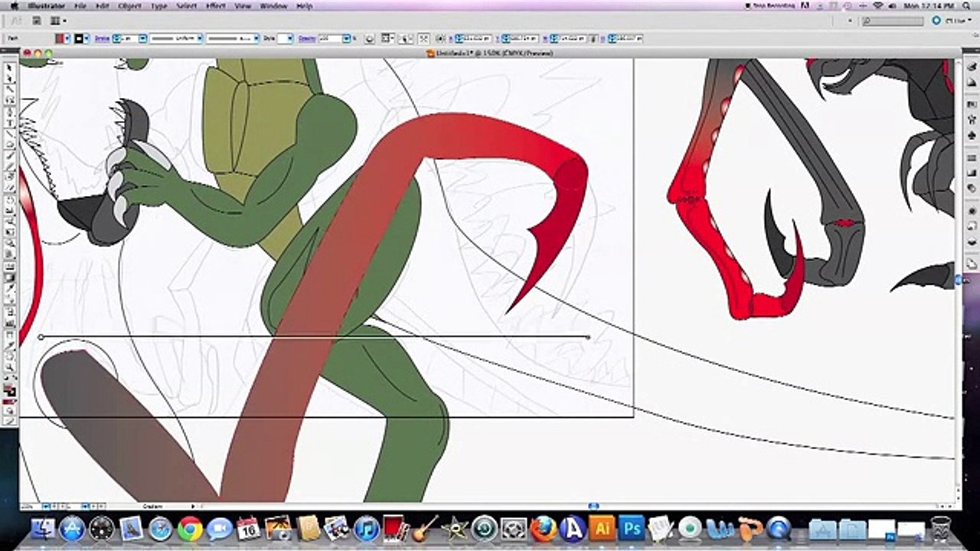Open the Stroke panel icon
980x551 pixels.
click(972, 157)
